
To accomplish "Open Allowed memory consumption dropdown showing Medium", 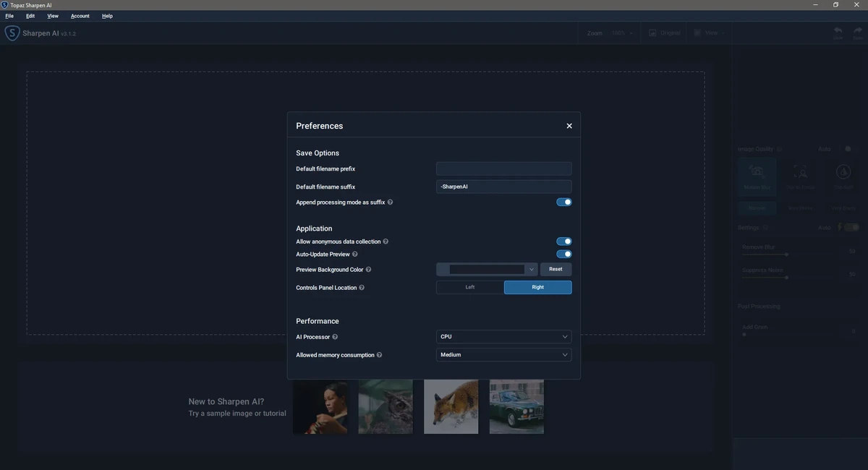I will [503, 355].
